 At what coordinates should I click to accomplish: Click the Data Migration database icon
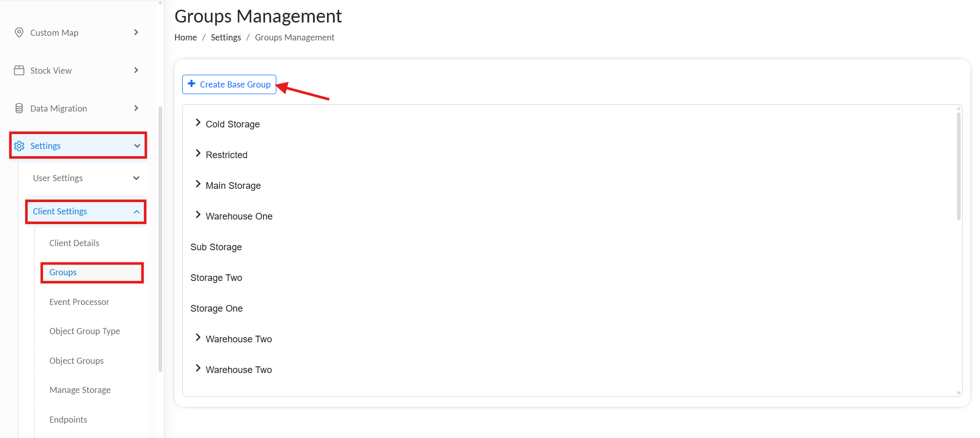click(19, 108)
